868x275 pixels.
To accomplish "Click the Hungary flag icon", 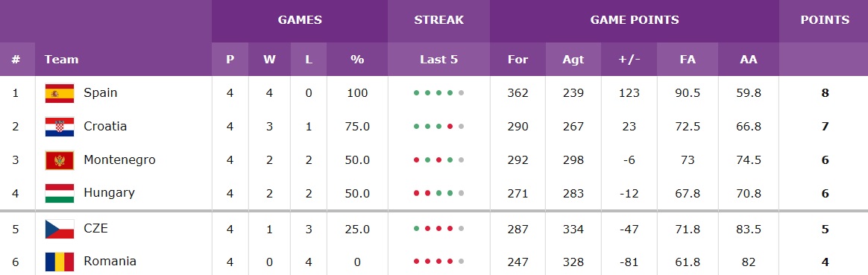I will tap(59, 193).
